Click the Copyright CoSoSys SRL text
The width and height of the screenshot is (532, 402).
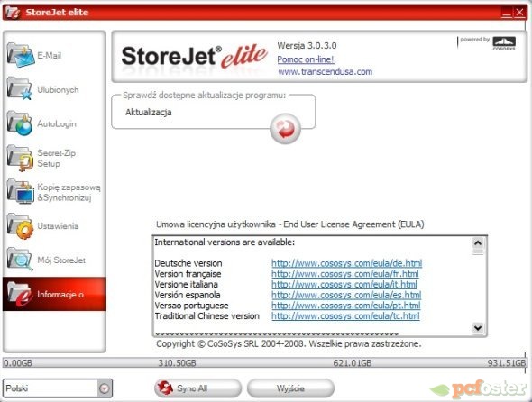point(289,343)
